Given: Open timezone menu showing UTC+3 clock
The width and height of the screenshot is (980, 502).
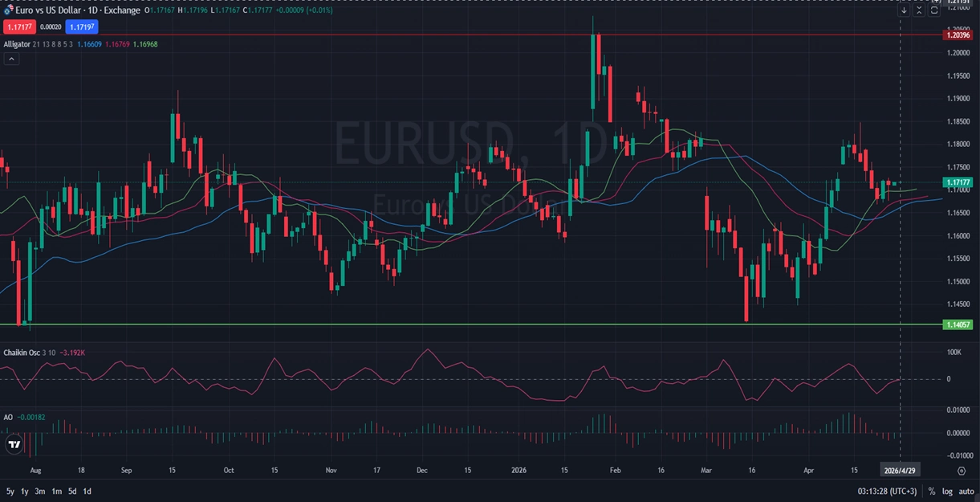Looking at the screenshot, I should tap(886, 491).
